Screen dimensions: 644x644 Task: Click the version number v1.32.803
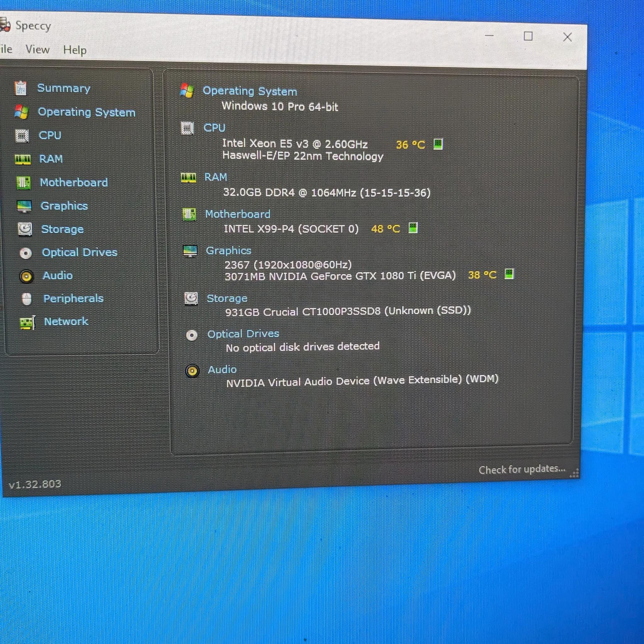[x=35, y=484]
